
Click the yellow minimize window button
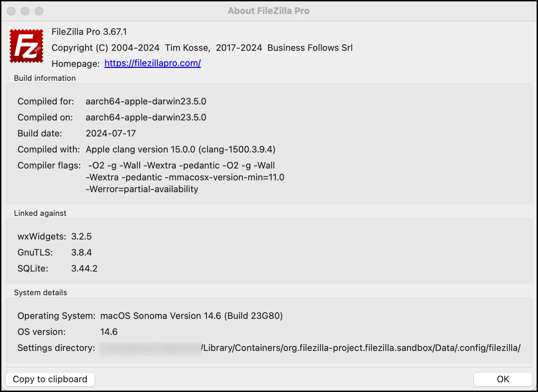tap(25, 11)
